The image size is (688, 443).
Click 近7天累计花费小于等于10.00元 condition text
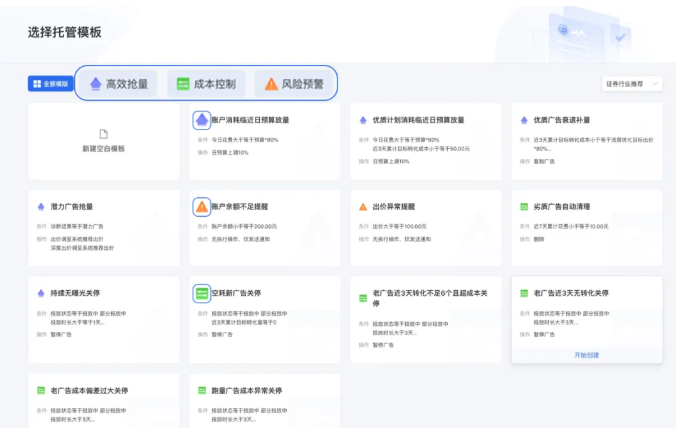click(x=571, y=227)
